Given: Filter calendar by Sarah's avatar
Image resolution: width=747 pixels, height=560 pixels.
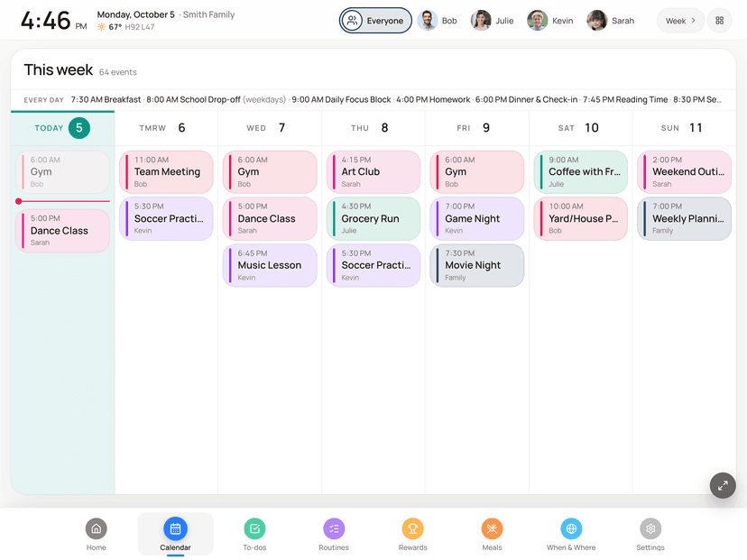Looking at the screenshot, I should click(596, 21).
